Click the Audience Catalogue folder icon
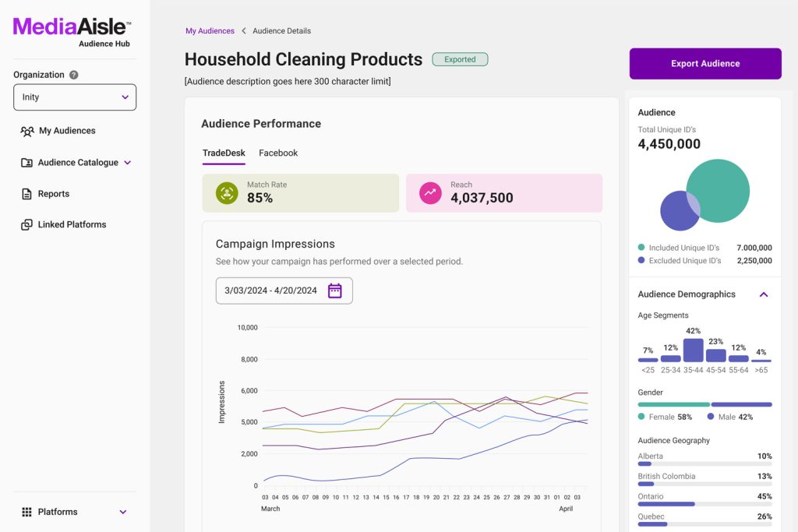This screenshot has width=798, height=532. point(26,163)
